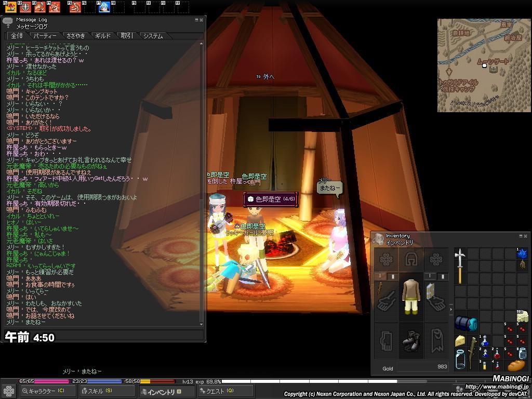Image resolution: width=532 pixels, height=399 pixels.
Task: Expand the inventory side arrow
Action: coord(451,310)
